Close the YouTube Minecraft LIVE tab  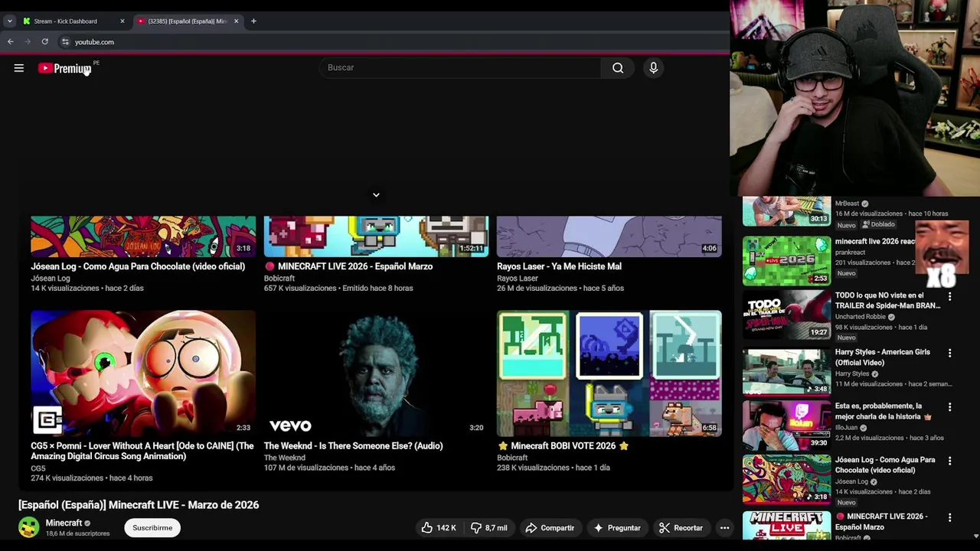coord(236,21)
